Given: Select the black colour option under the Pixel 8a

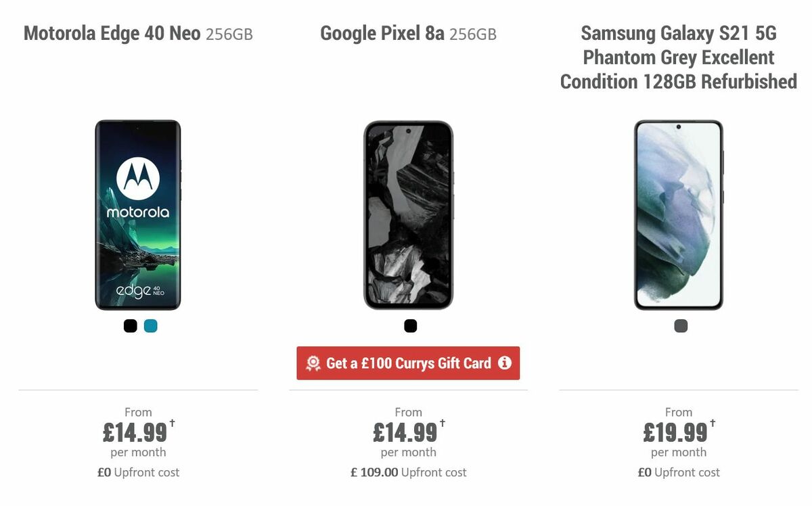Looking at the screenshot, I should tap(410, 325).
